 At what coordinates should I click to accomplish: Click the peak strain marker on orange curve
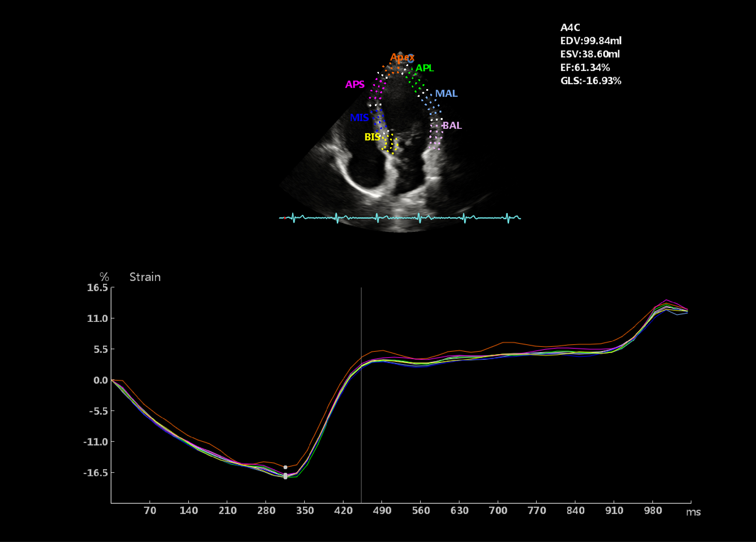click(x=285, y=467)
